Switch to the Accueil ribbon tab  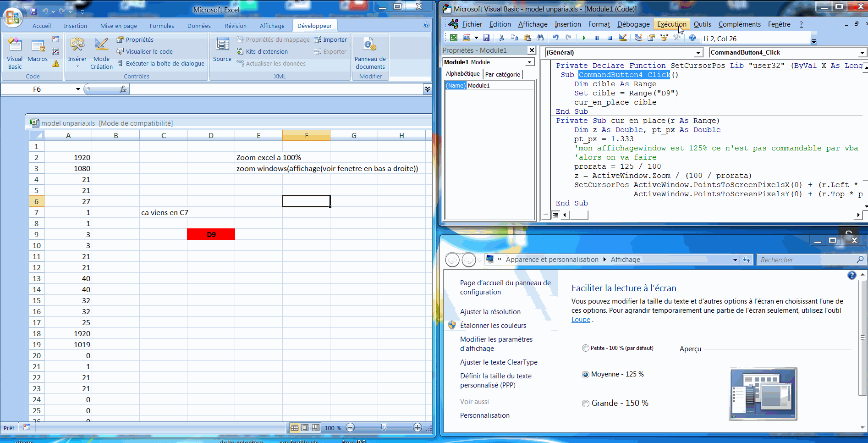[42, 26]
